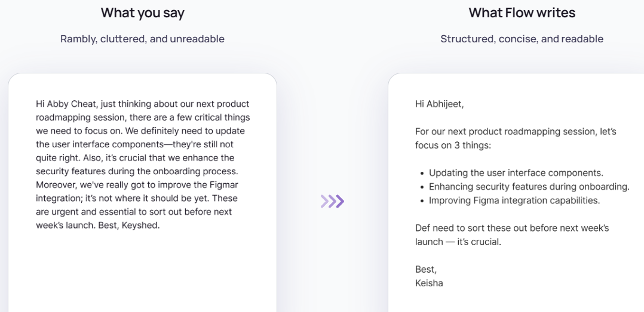Image resolution: width=644 pixels, height=312 pixels.
Task: Click the "What you say" heading
Action: (x=142, y=13)
